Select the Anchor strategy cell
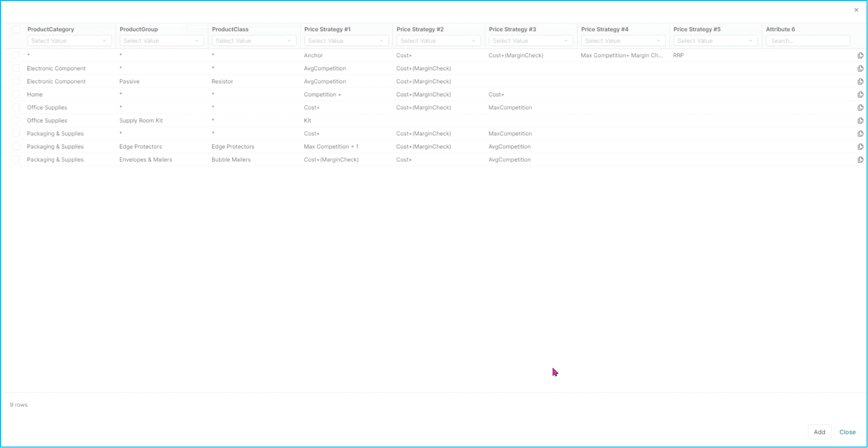Screen dimensions: 868x448 click(x=313, y=55)
